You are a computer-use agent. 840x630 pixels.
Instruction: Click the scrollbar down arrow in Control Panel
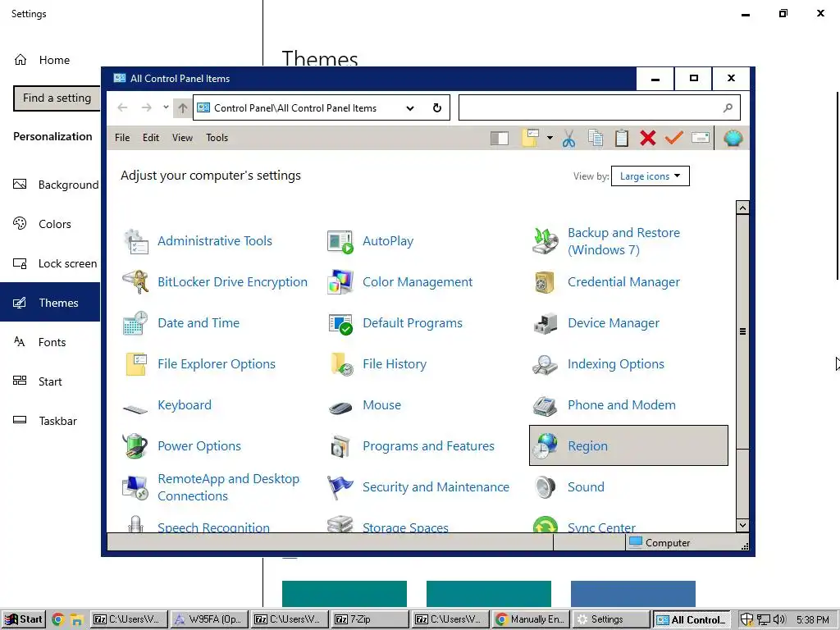click(742, 526)
